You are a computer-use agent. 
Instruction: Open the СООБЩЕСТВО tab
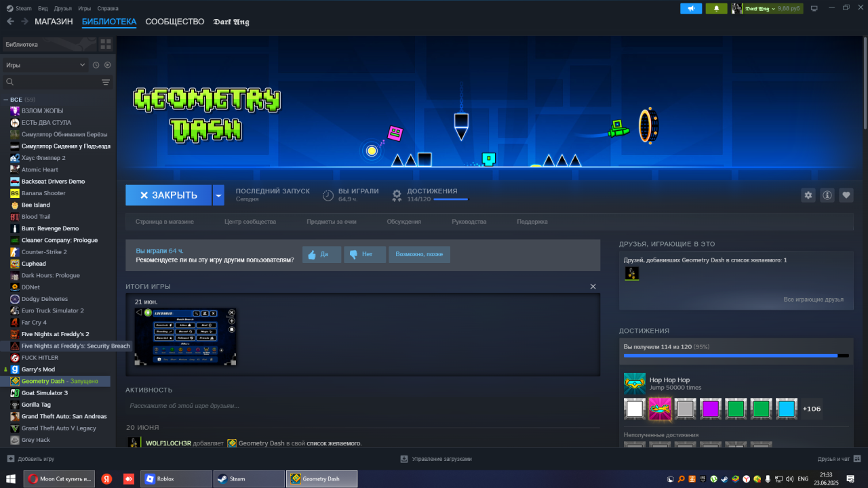(x=175, y=22)
